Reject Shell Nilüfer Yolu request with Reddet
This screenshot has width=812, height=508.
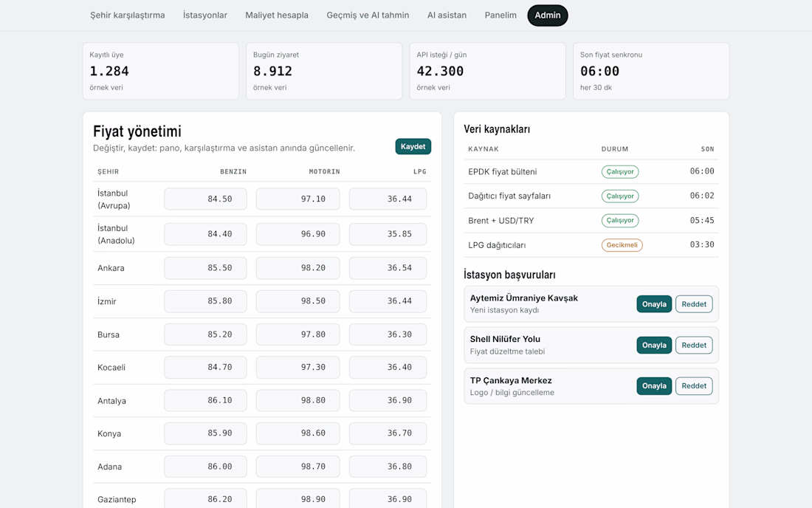[694, 345]
